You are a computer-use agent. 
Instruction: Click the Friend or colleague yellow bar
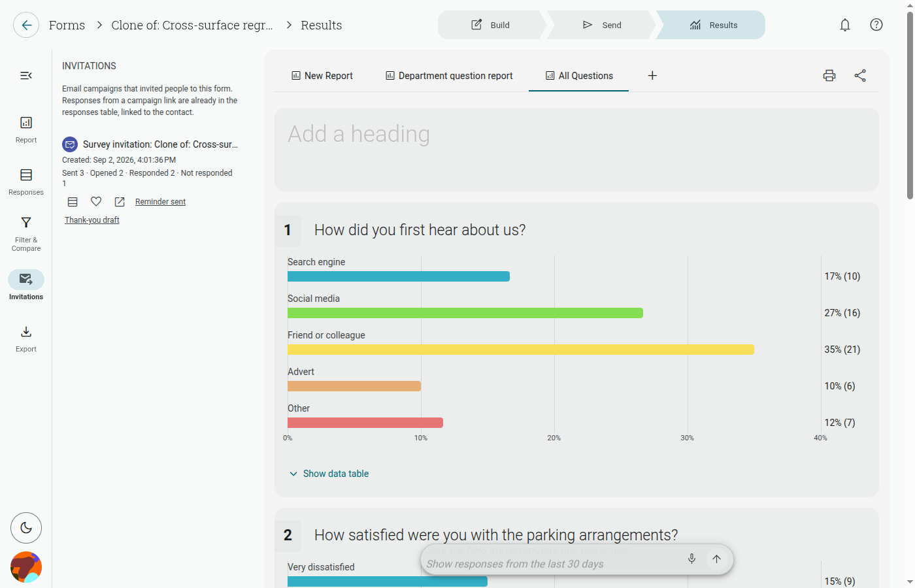pos(521,350)
